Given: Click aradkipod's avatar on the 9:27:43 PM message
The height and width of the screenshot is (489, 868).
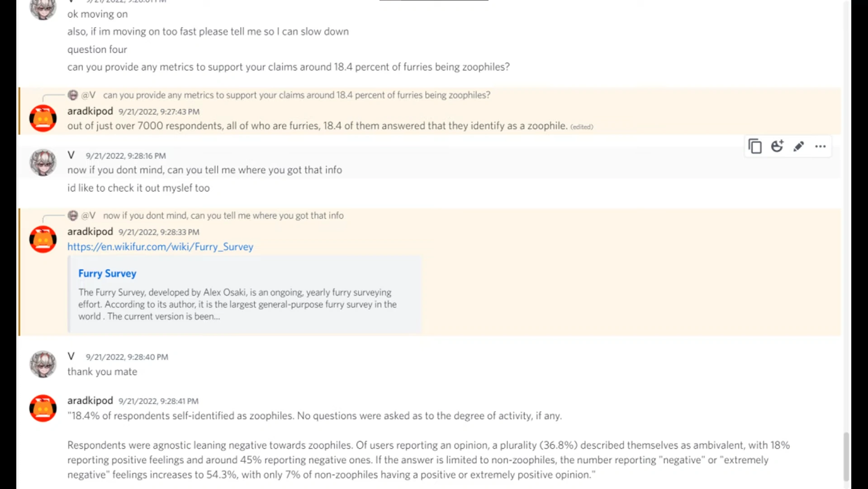Looking at the screenshot, I should 43,118.
